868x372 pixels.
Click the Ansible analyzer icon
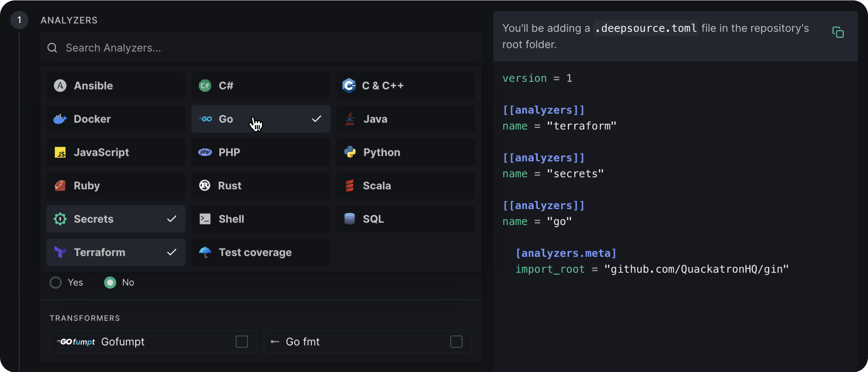[60, 86]
